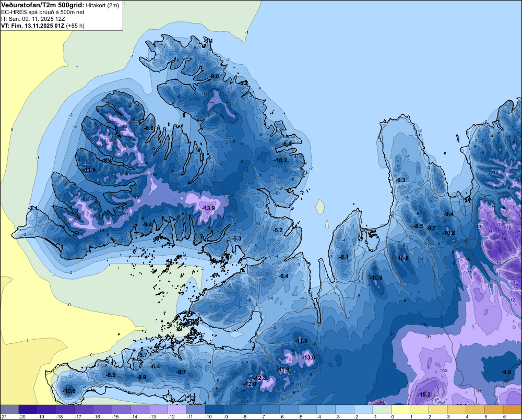The image size is (522, 420).
Task: Click the -13.9 temperature label
Action: [x=209, y=208]
